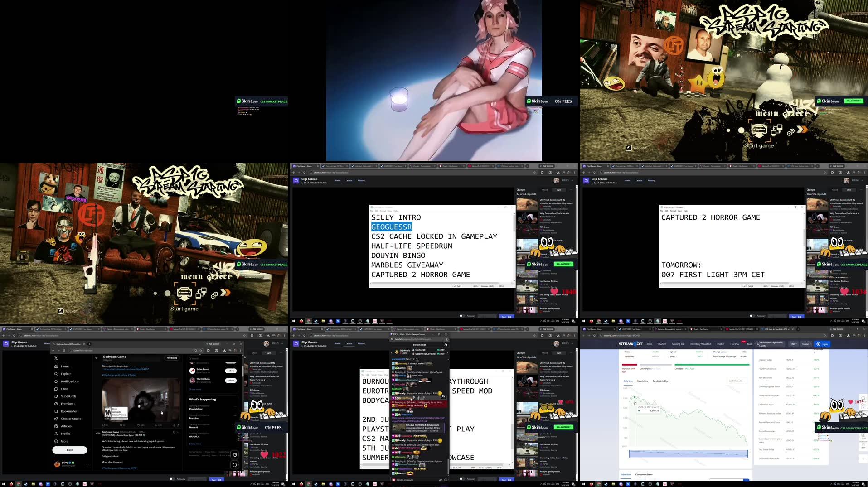The image size is (868, 487).
Task: Switch to the Hourly Line chart tab
Action: pos(642,381)
